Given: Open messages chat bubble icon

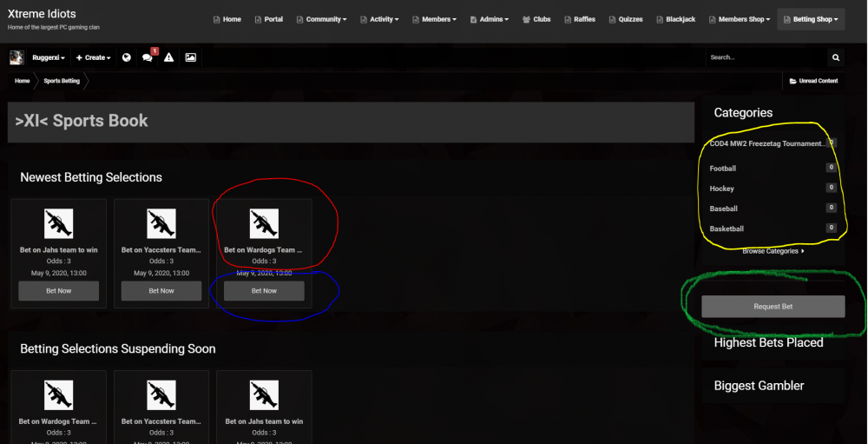Looking at the screenshot, I should click(148, 57).
